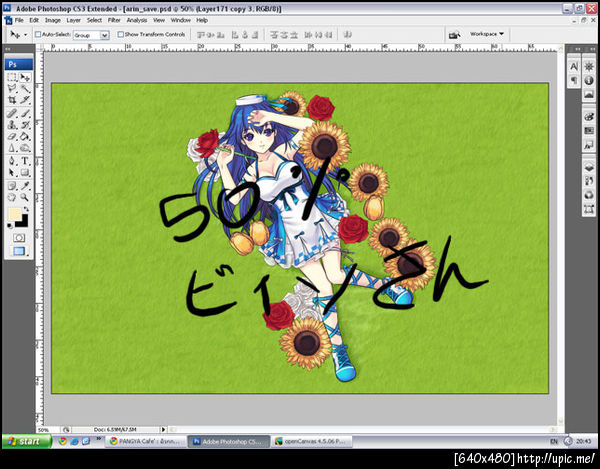
Task: Open the Filter menu
Action: pos(114,20)
